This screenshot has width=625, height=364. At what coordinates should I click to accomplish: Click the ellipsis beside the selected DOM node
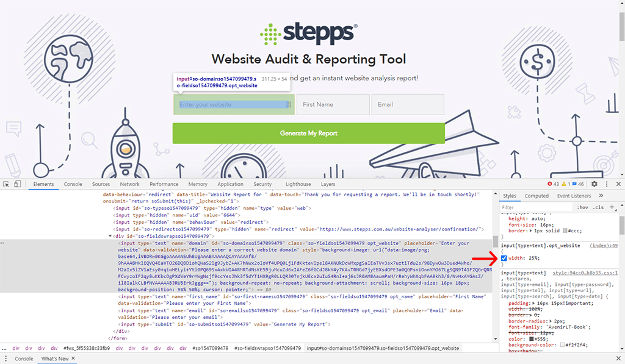coord(2,243)
